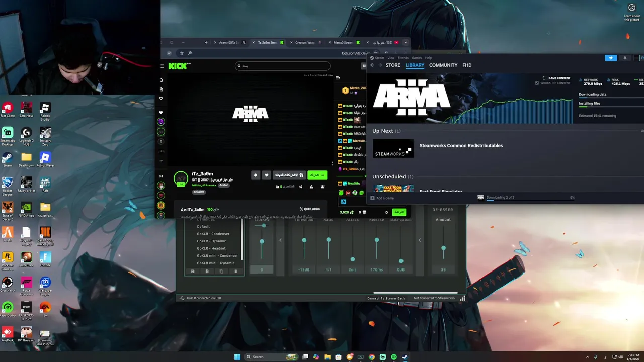Open the Friends menu in Steam
The image size is (644, 362).
[x=403, y=58]
